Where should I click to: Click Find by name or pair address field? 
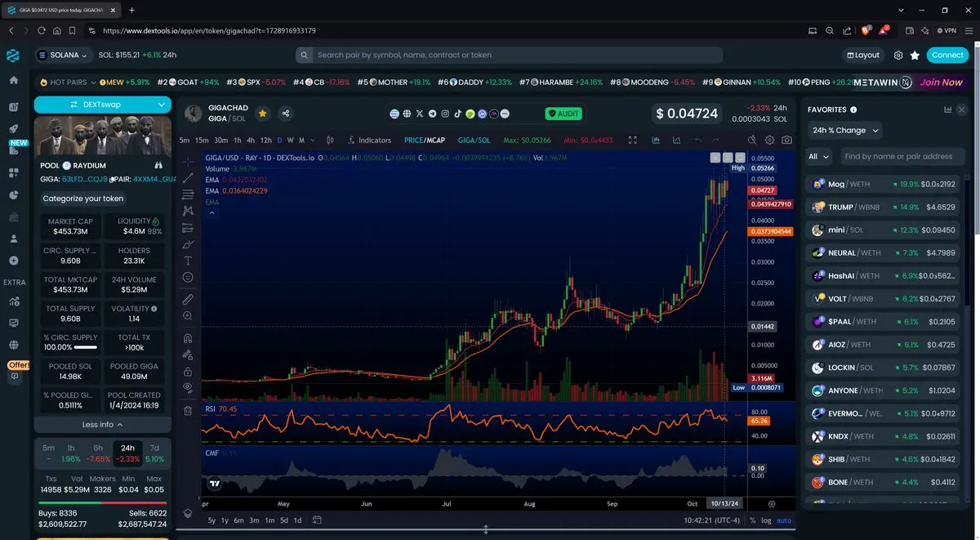click(x=901, y=156)
